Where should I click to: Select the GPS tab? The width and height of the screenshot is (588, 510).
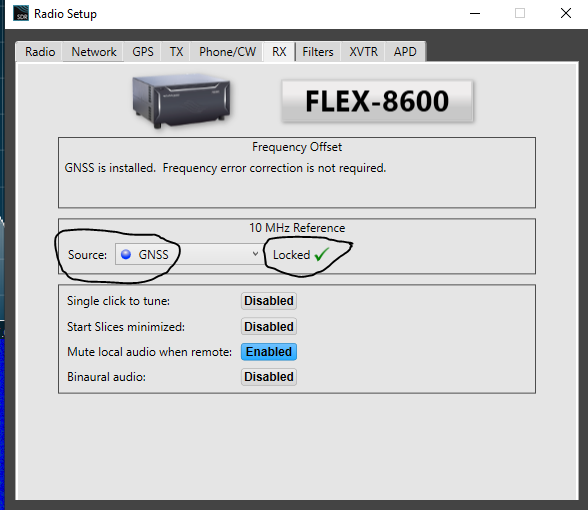[142, 52]
